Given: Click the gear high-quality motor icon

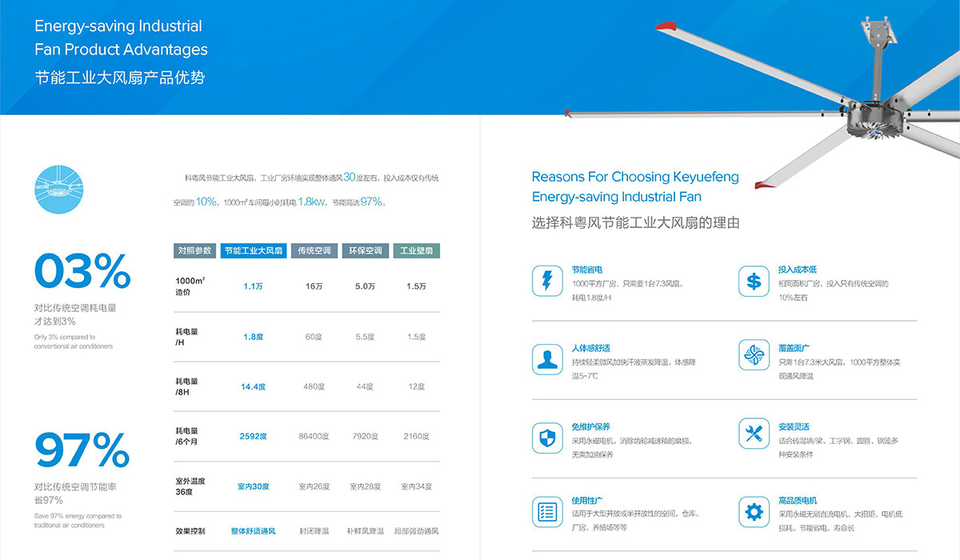Looking at the screenshot, I should pos(754,511).
